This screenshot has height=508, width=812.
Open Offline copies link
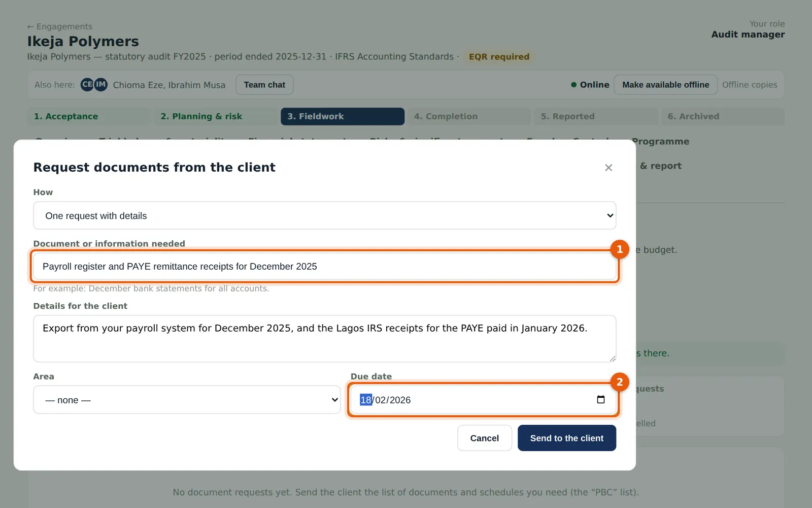(x=750, y=85)
